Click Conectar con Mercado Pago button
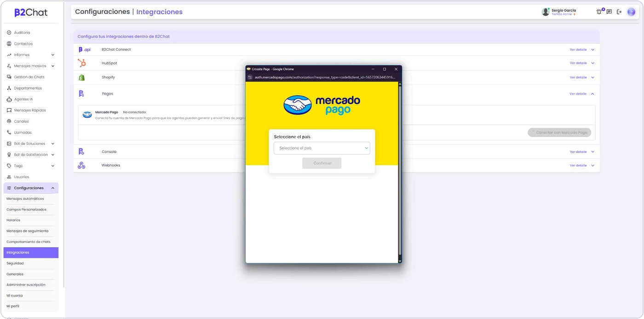The width and height of the screenshot is (644, 319). pos(559,133)
